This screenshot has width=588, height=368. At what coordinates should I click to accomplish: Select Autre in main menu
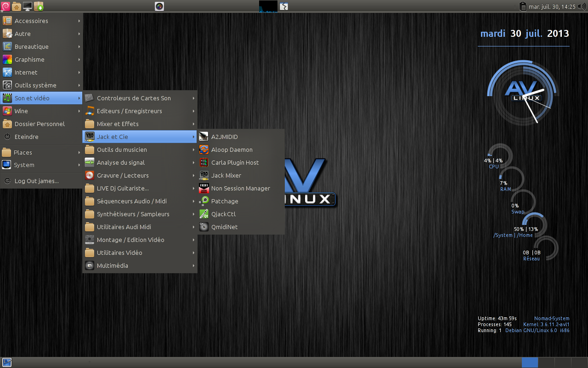coord(41,34)
